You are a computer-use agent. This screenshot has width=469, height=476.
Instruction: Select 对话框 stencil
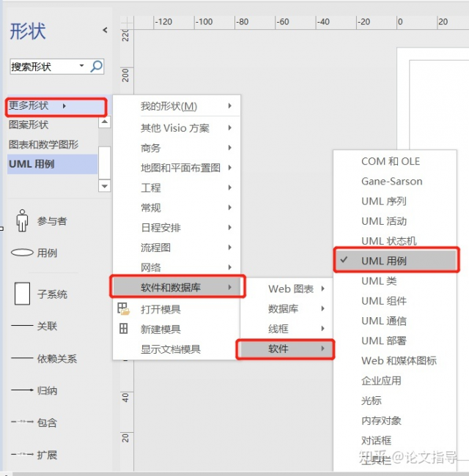395,440
